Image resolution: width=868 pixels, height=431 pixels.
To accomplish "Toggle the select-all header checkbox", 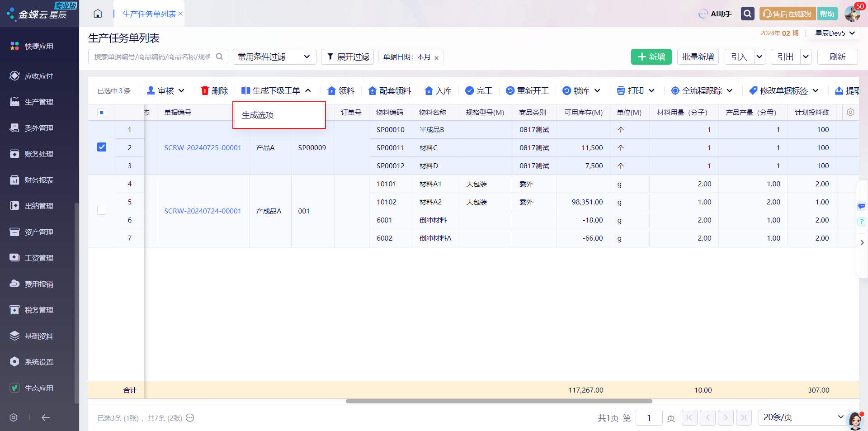I will click(x=102, y=113).
